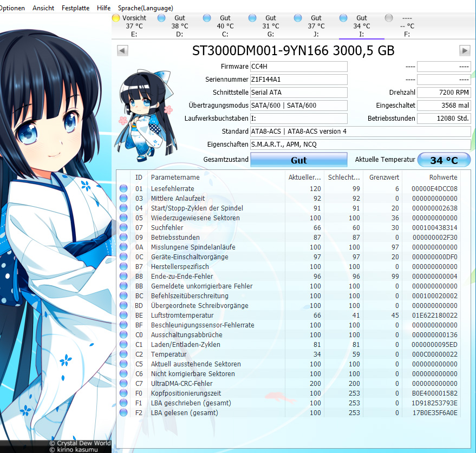The height and width of the screenshot is (453, 476).
Task: Click the Seriennummer field Z1F144A1
Action: (299, 80)
